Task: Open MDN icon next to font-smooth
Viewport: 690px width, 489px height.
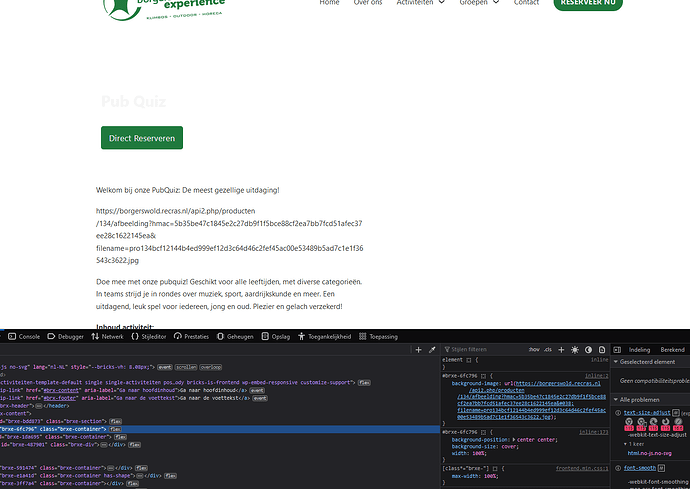Action: coord(661,468)
